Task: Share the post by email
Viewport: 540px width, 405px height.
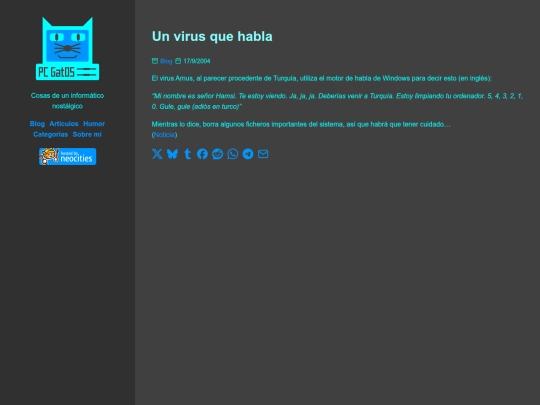Action: point(263,154)
